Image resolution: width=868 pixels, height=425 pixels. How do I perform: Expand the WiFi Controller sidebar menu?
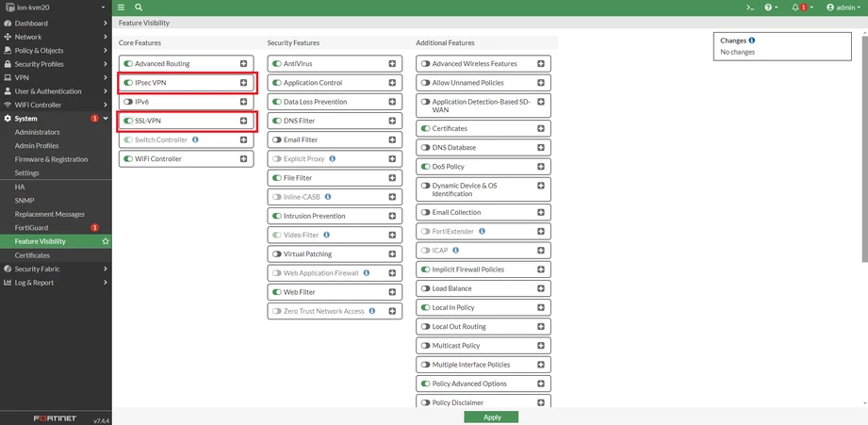56,105
